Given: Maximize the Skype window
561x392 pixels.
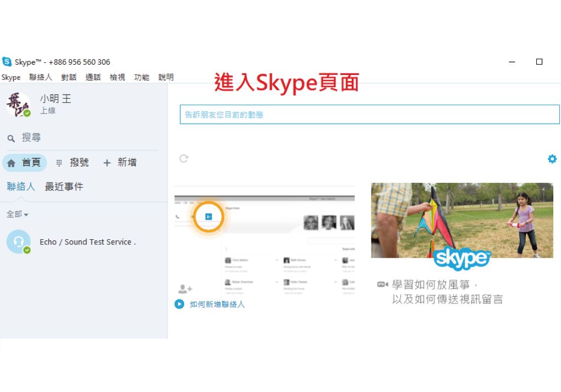Looking at the screenshot, I should pyautogui.click(x=539, y=62).
